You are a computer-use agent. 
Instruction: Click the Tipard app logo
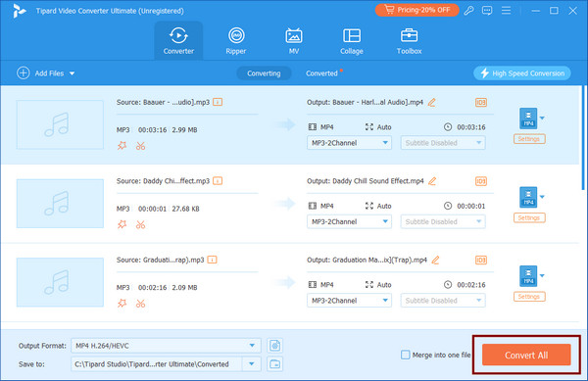click(19, 11)
